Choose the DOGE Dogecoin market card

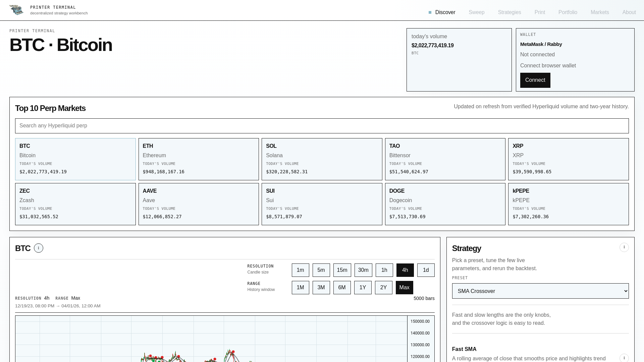pos(445,204)
